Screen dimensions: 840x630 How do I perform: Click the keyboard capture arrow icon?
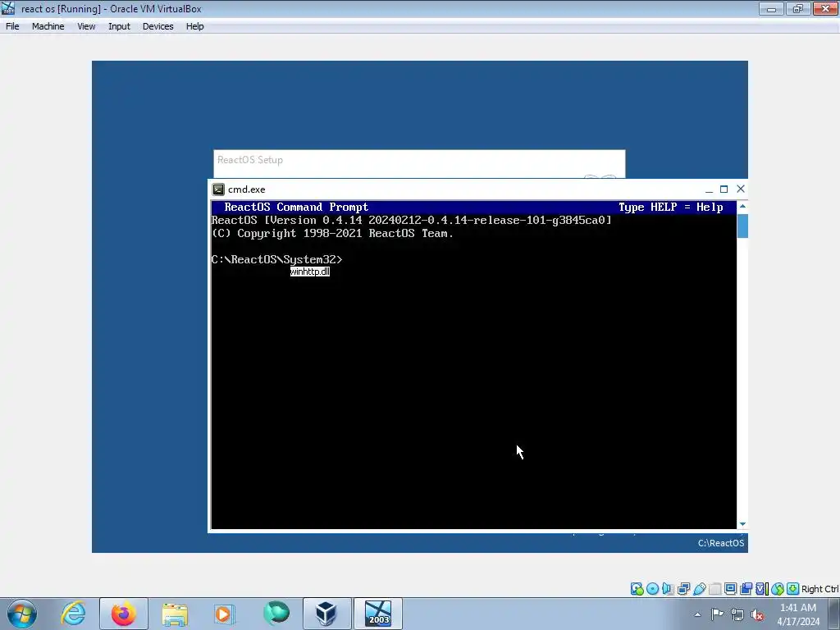793,589
